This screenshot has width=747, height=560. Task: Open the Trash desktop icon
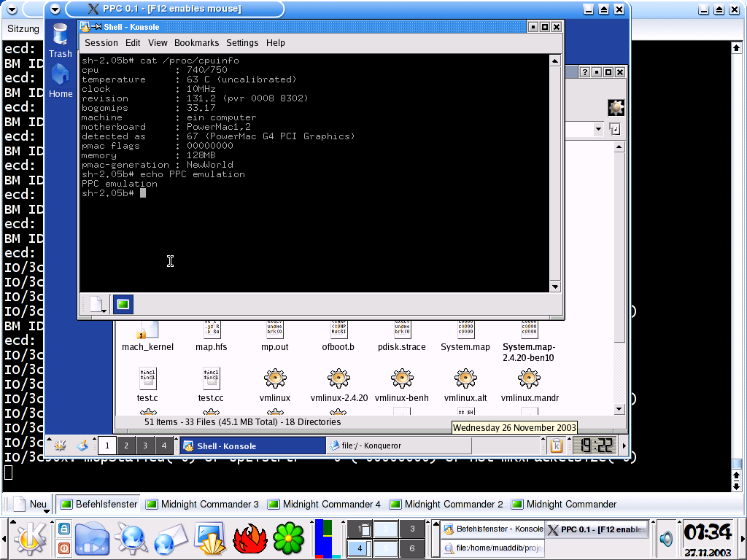click(60, 41)
